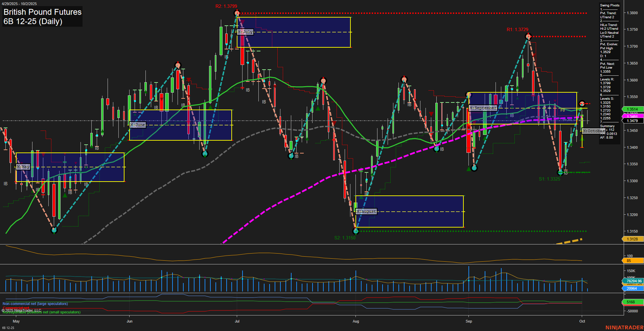Click the British Pound Futures chart title
This screenshot has width=644, height=331.
point(42,12)
